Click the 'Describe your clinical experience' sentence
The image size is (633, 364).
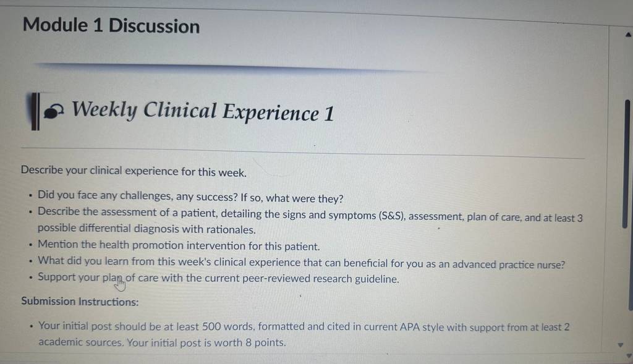pos(134,171)
